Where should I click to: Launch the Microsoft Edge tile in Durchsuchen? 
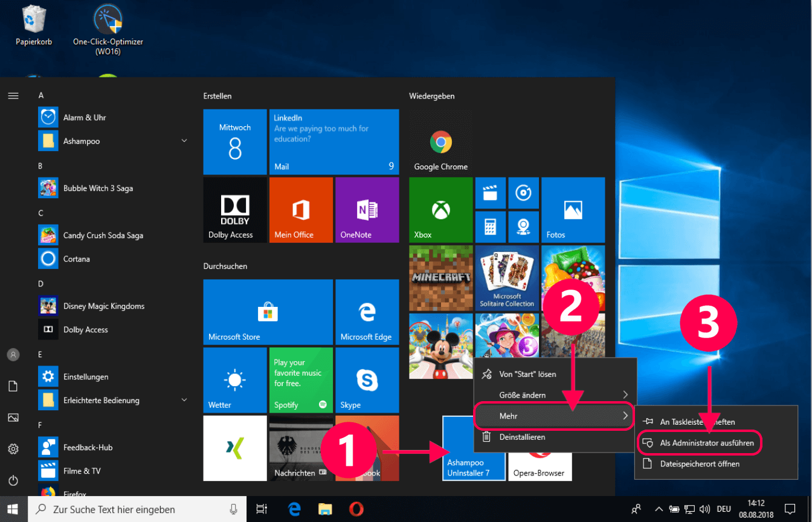coord(367,312)
